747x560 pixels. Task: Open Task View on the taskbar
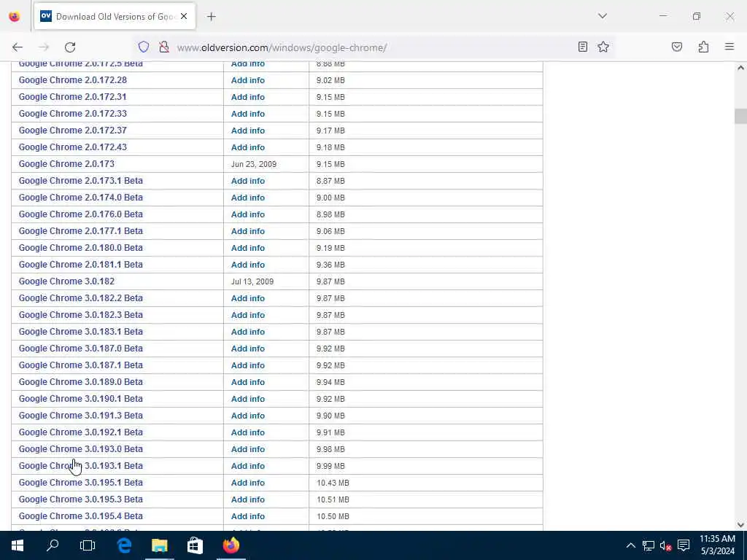88,545
